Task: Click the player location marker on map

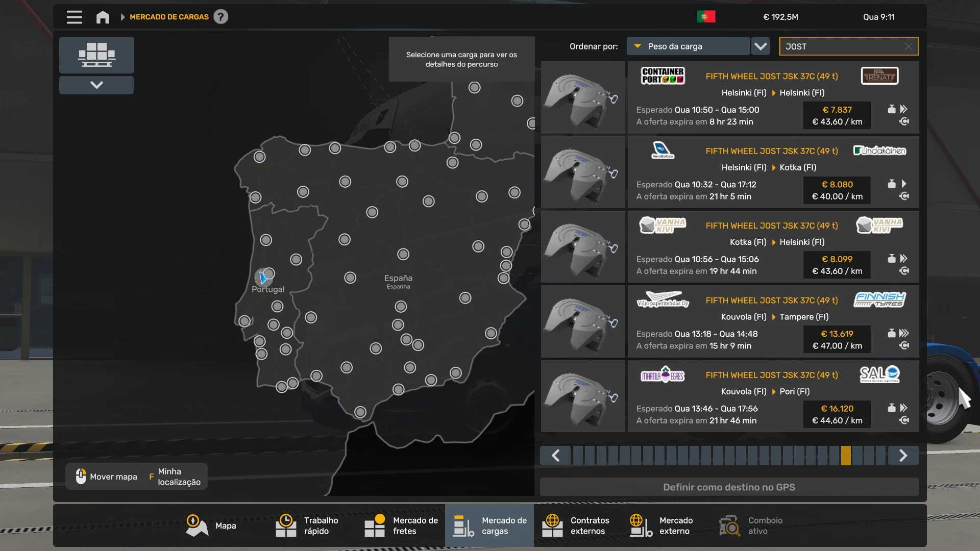Action: click(263, 277)
